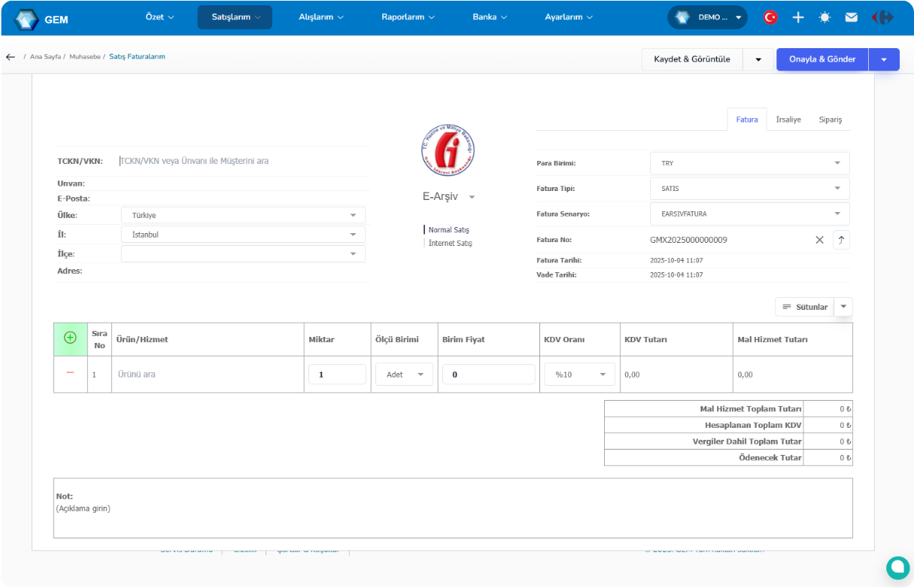Expand the Onayla & Gönder arrow dropdown
Screen dimensions: 914x588
[x=884, y=59]
